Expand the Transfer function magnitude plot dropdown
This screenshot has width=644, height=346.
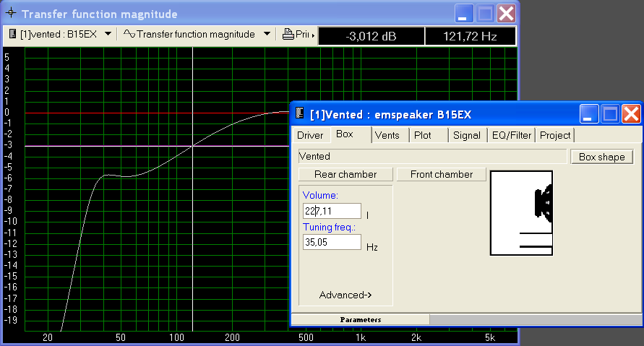tap(267, 34)
